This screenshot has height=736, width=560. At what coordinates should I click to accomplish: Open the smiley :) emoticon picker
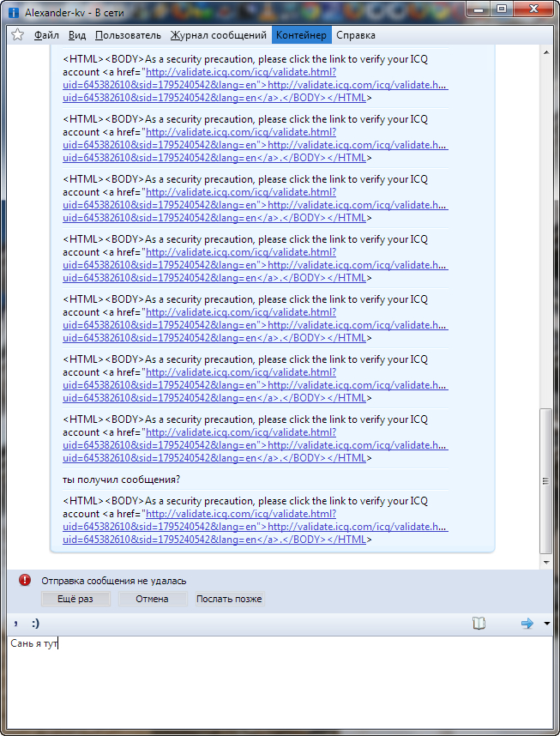(x=36, y=623)
